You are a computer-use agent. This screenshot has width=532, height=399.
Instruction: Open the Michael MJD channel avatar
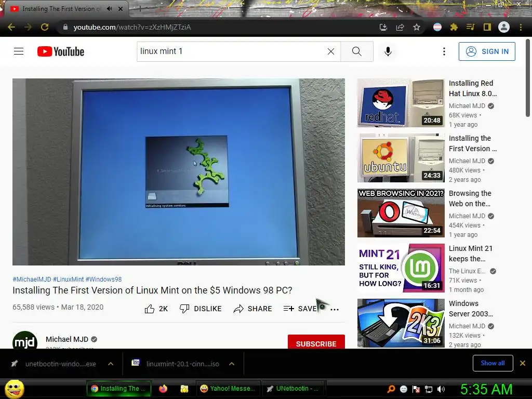[25, 340]
